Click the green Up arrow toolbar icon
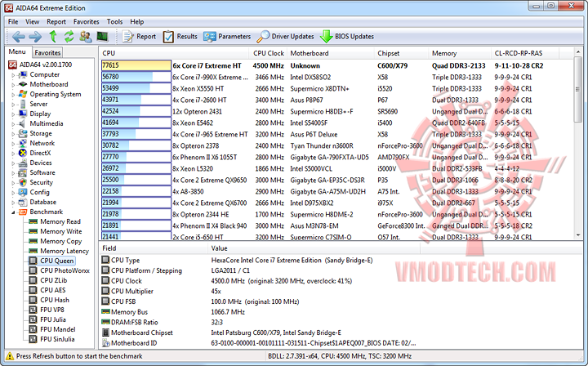The height and width of the screenshot is (366, 588). tap(53, 37)
